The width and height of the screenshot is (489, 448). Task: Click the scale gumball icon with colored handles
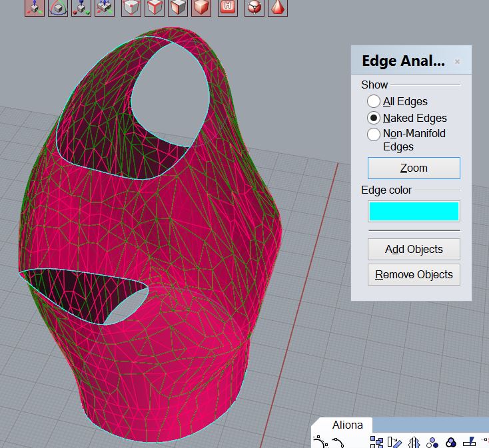tap(81, 7)
